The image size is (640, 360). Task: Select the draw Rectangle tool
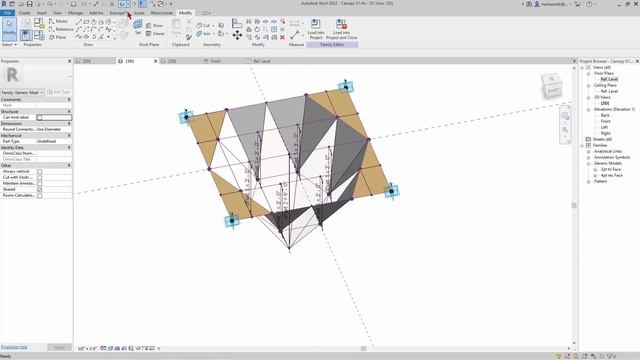tap(86, 22)
